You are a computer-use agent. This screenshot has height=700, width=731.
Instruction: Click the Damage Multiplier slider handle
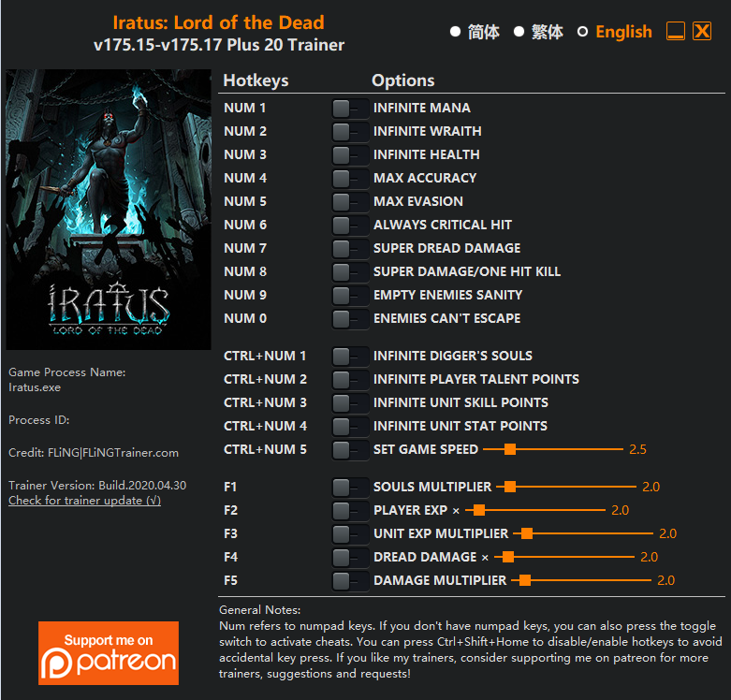525,580
